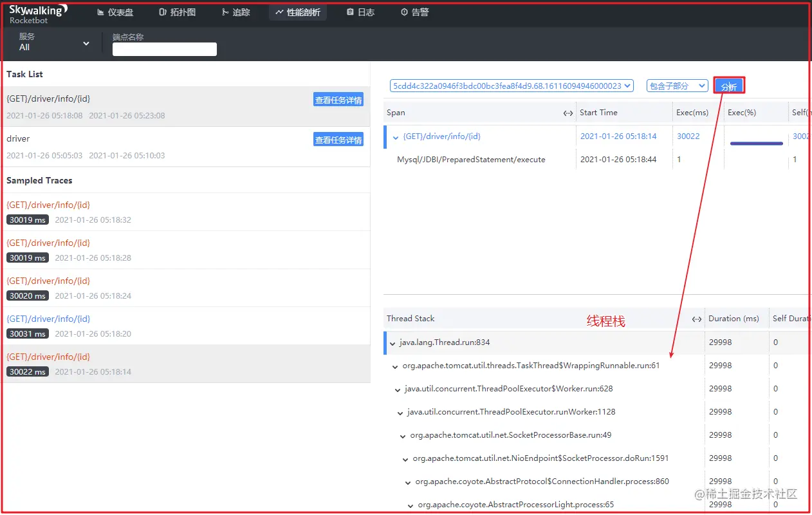Click the Start Time column header
812x515 pixels.
click(598, 112)
